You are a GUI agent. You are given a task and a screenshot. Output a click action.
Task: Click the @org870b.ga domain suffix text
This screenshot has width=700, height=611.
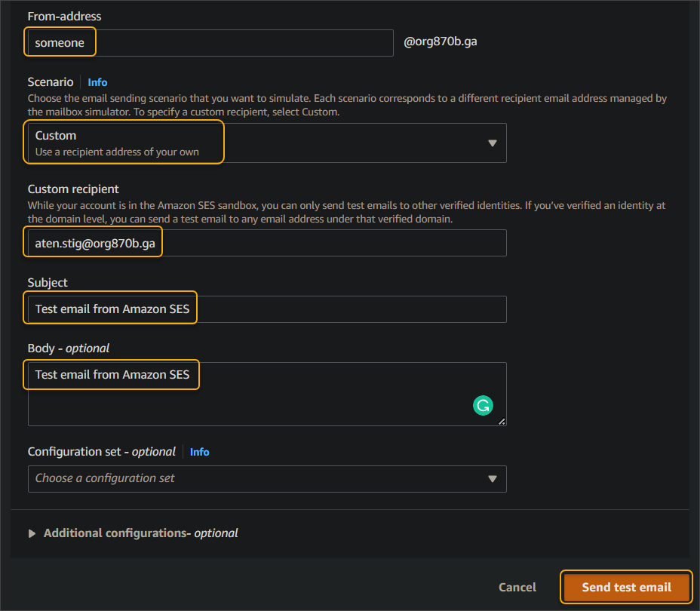pyautogui.click(x=441, y=41)
